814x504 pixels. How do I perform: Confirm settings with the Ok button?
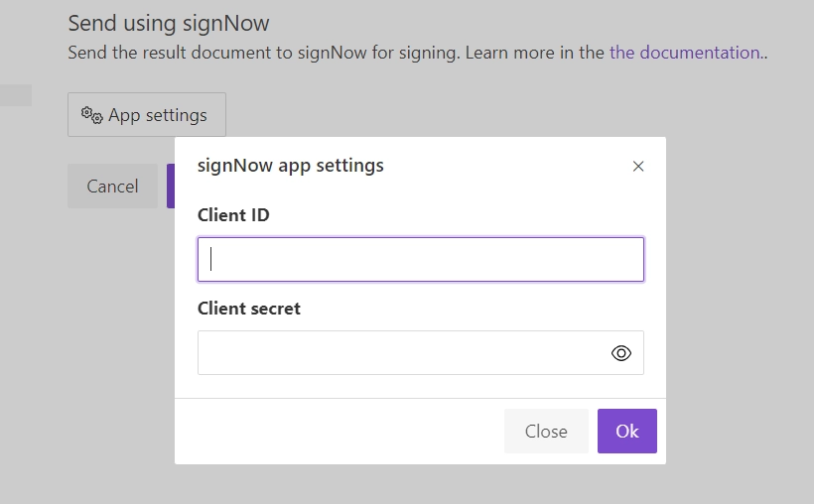627,431
